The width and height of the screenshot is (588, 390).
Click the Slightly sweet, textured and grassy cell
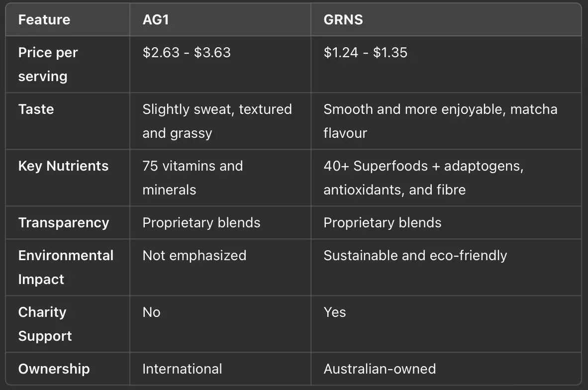tap(217, 121)
